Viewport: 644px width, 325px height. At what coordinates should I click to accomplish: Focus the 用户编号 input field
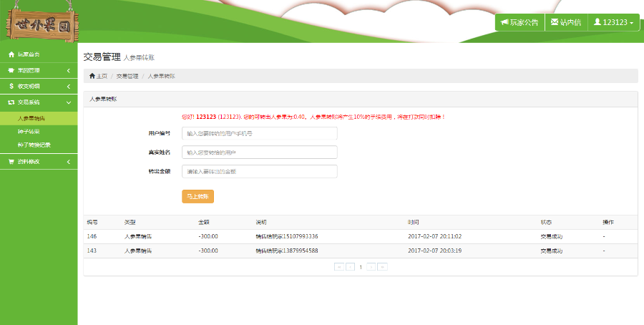coord(260,133)
